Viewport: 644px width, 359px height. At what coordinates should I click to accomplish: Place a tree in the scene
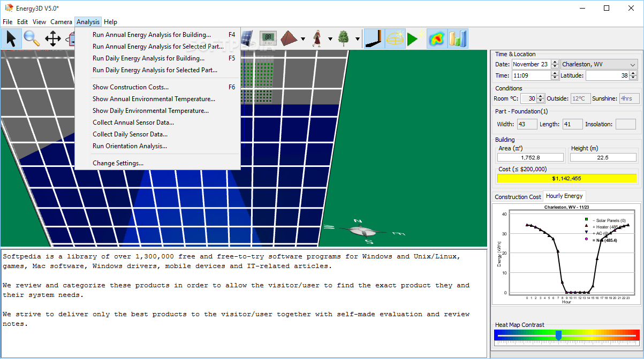[343, 39]
